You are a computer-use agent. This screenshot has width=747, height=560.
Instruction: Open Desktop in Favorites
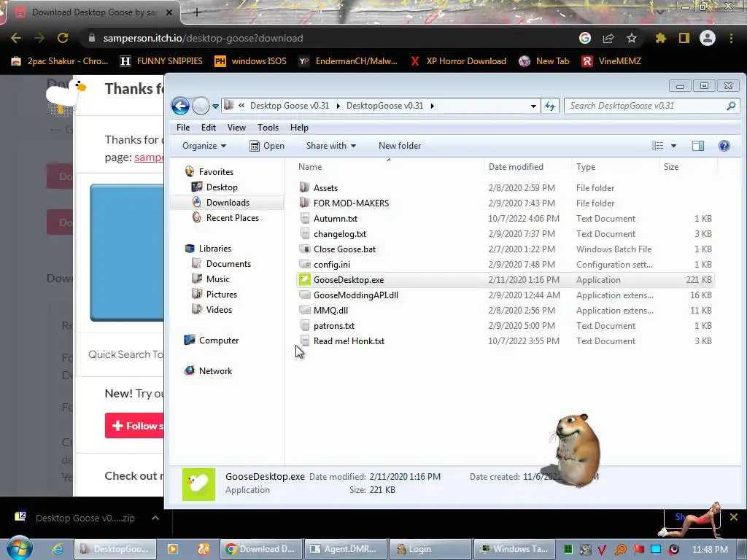(222, 187)
